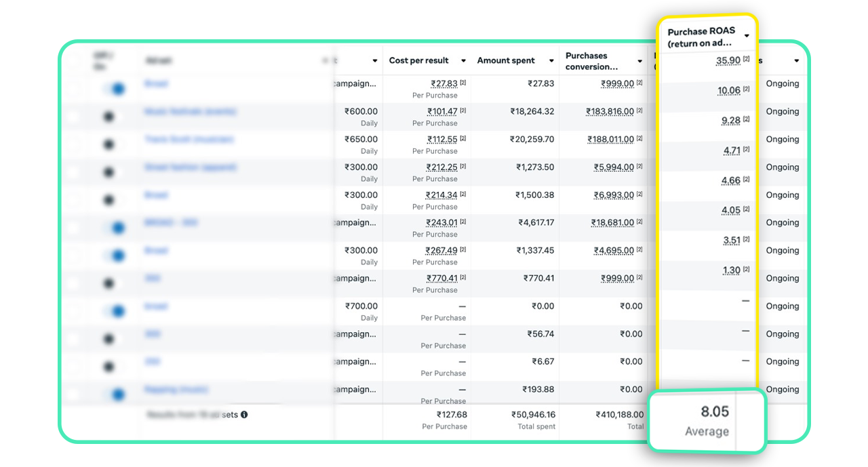Click footnote [2] marker next to ₹770.41 cost
The image size is (868, 467).
[x=463, y=277]
